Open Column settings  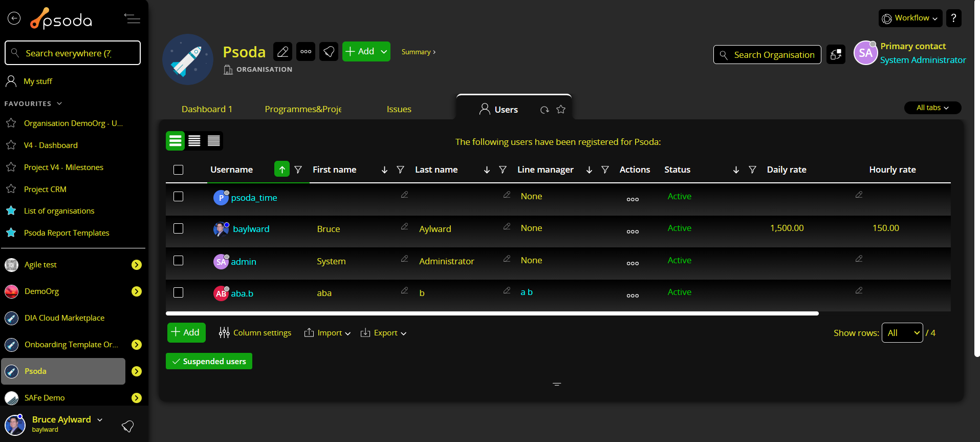(255, 333)
